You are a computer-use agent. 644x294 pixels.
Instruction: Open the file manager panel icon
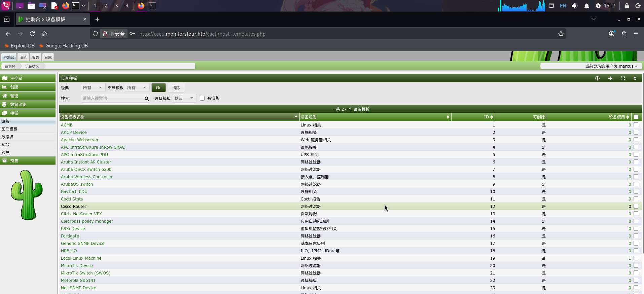coord(31,6)
